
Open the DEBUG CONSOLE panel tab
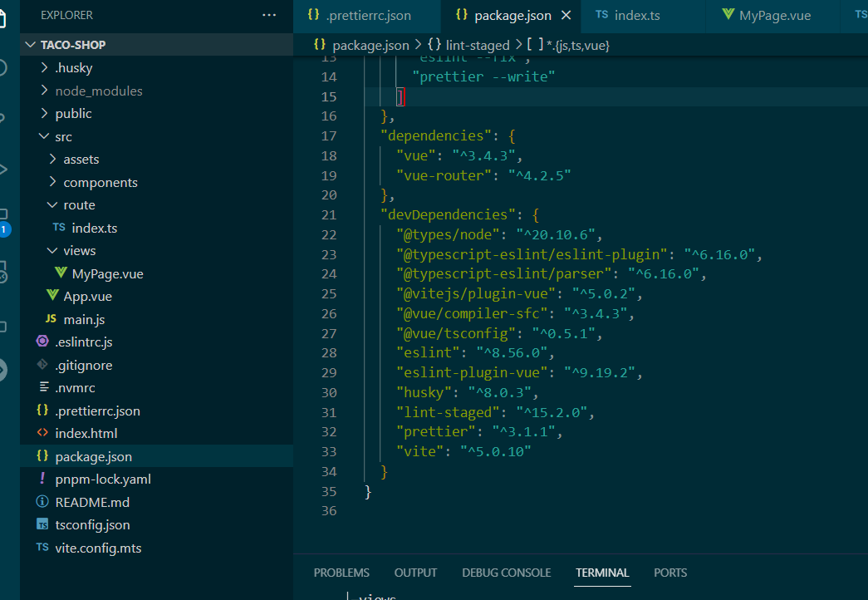coord(507,573)
